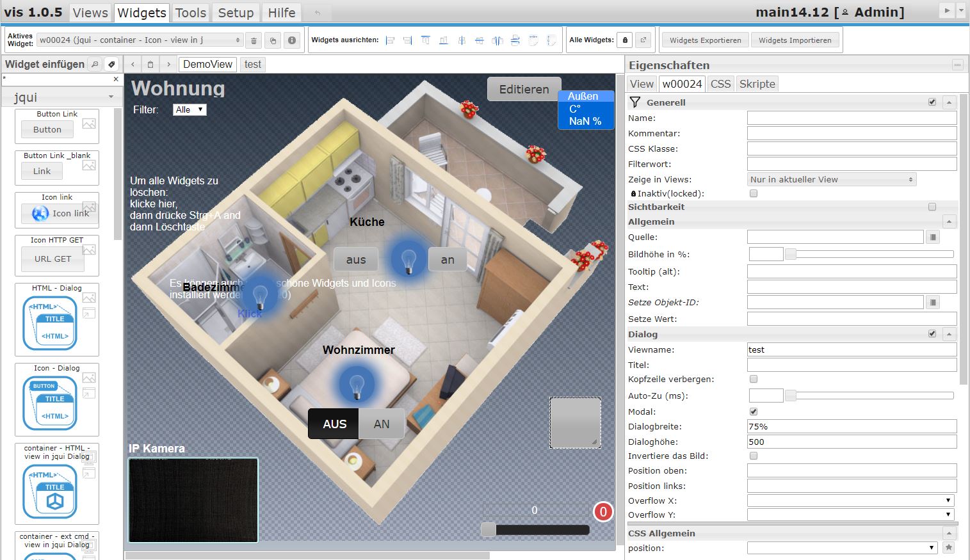Screen dimensions: 970x560
Task: Click the Bildhöhe in % slider handle
Action: pyautogui.click(x=791, y=254)
